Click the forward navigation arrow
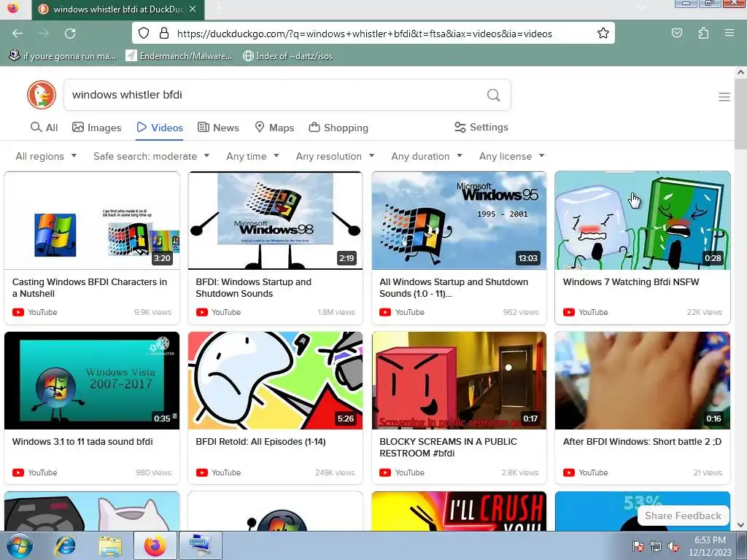Screen dimensions: 747x560 (44, 34)
